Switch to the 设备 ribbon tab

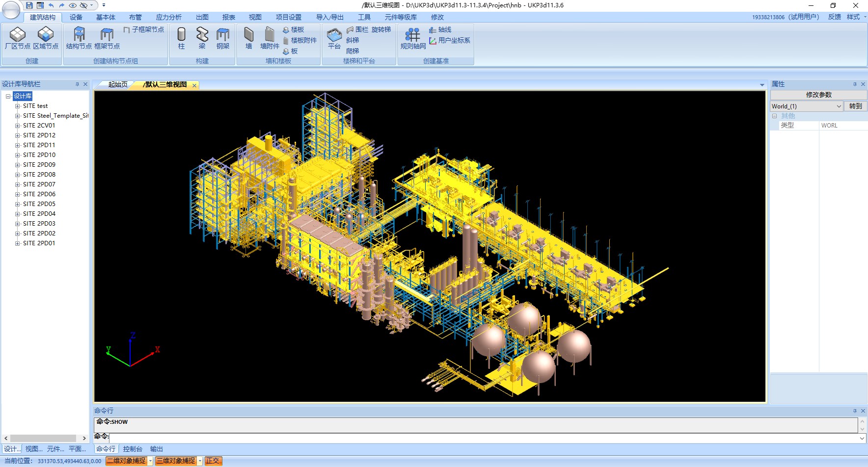click(76, 17)
